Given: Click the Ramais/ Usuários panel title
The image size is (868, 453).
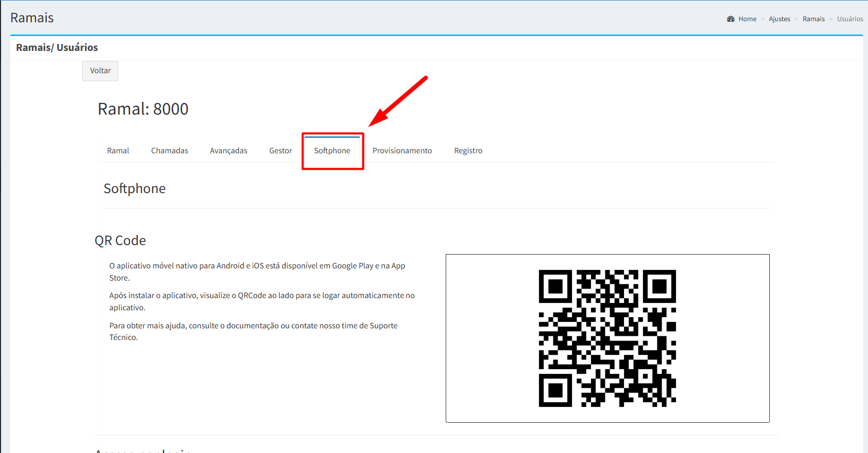Looking at the screenshot, I should click(57, 48).
